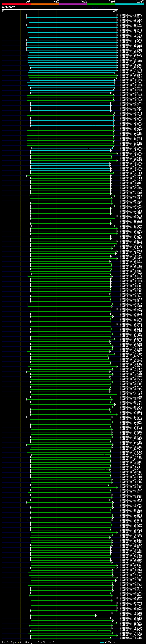Select hit label UniRef100_A4S6Y4
146x644 pixels.
tap(131, 70)
